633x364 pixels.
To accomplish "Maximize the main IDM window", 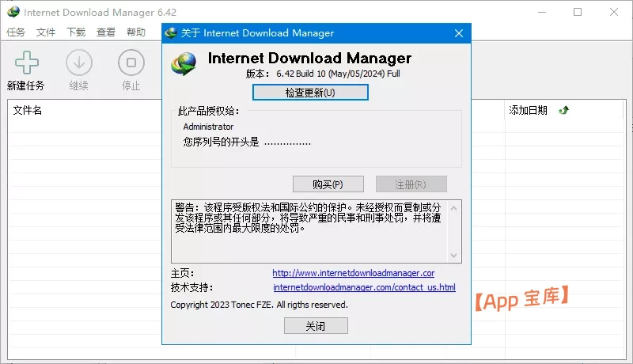I will [578, 12].
